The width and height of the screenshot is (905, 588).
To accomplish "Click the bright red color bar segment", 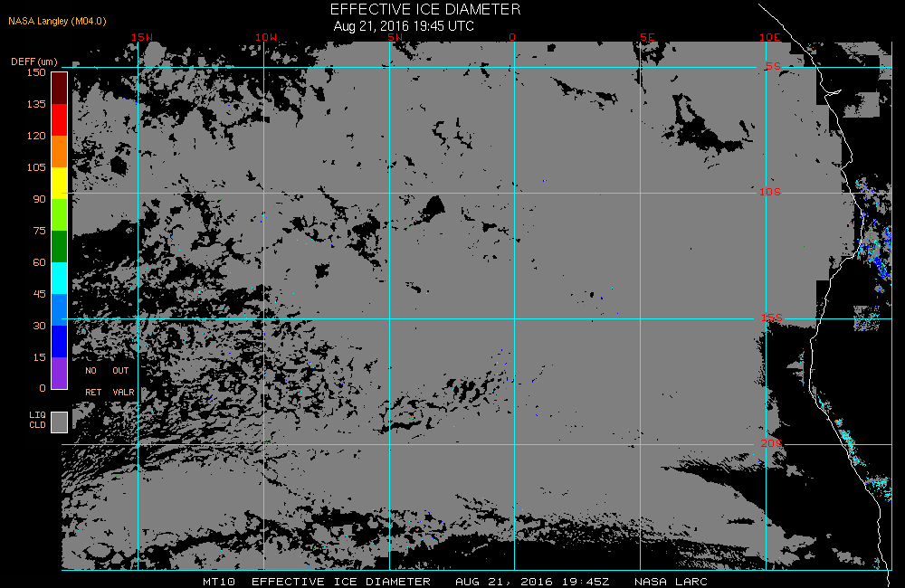I will [x=60, y=119].
